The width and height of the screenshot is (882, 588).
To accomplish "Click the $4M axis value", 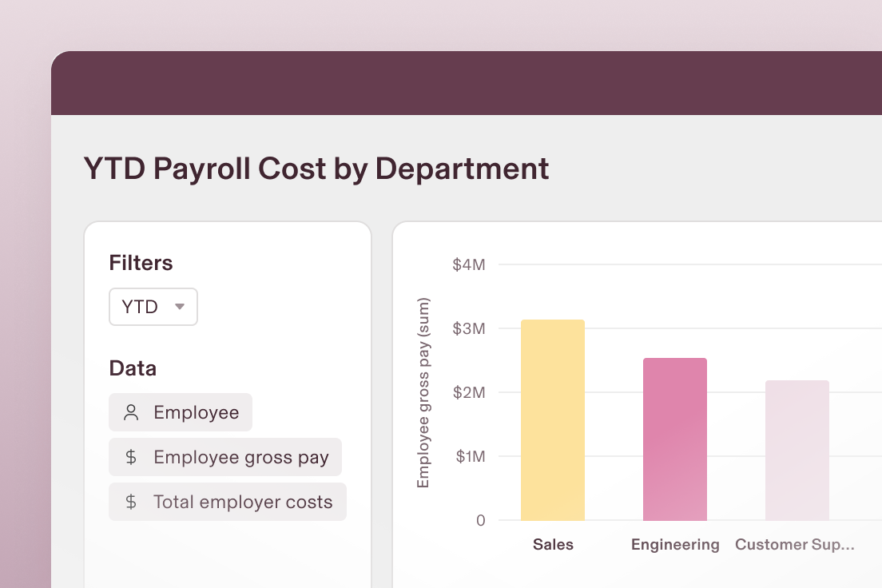I will tap(468, 264).
